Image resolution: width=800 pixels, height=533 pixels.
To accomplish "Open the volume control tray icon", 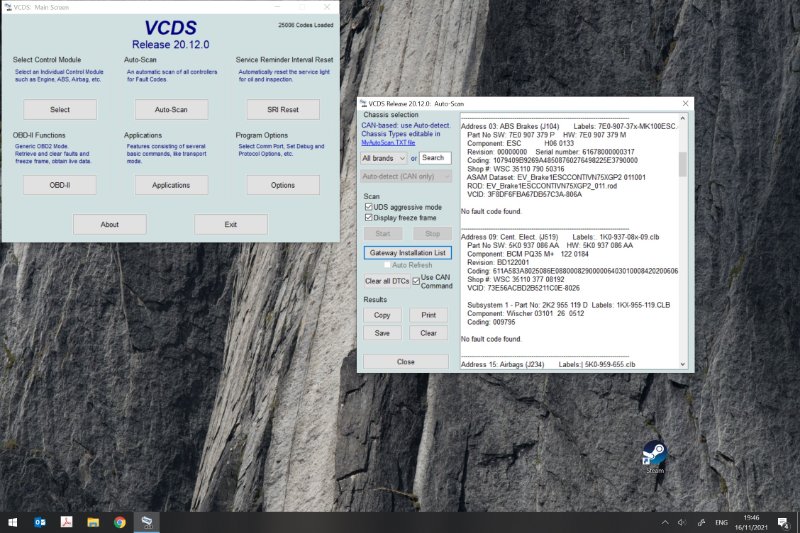I will [x=682, y=522].
